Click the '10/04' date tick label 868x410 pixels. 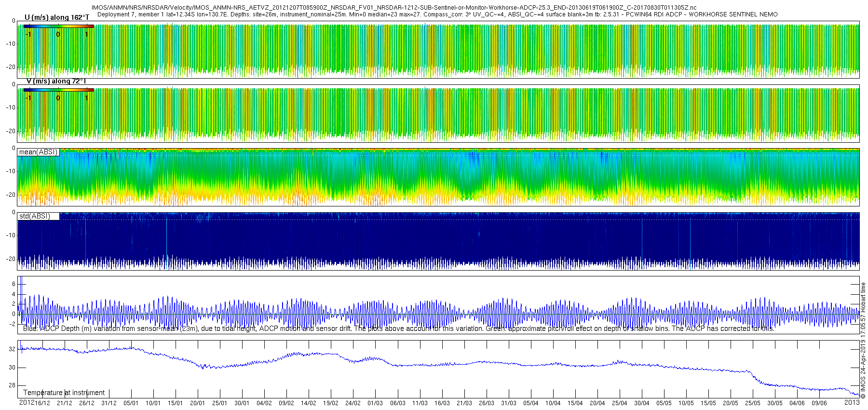click(553, 403)
